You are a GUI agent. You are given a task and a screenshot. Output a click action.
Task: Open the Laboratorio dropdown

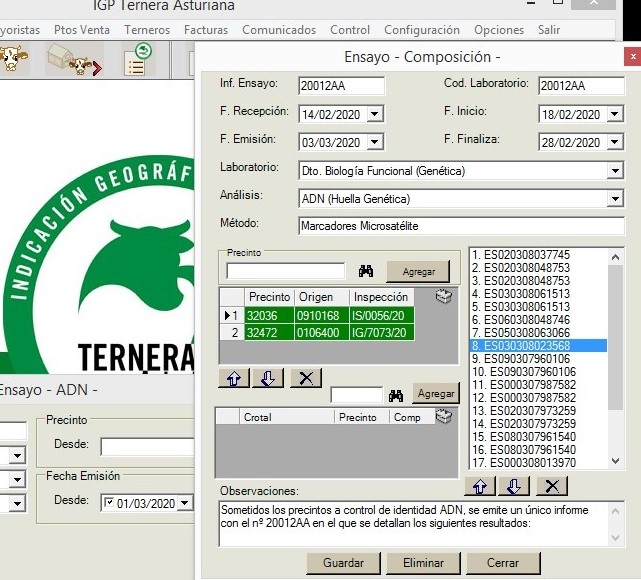(x=615, y=171)
